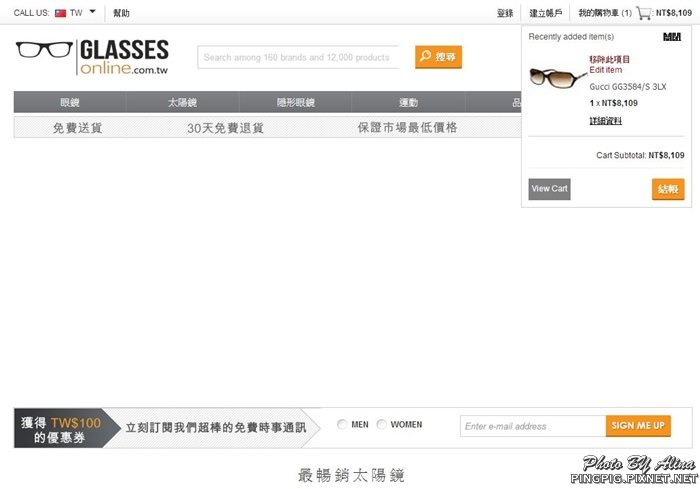Click the shopping cart icon
This screenshot has width=700, height=489.
click(643, 13)
